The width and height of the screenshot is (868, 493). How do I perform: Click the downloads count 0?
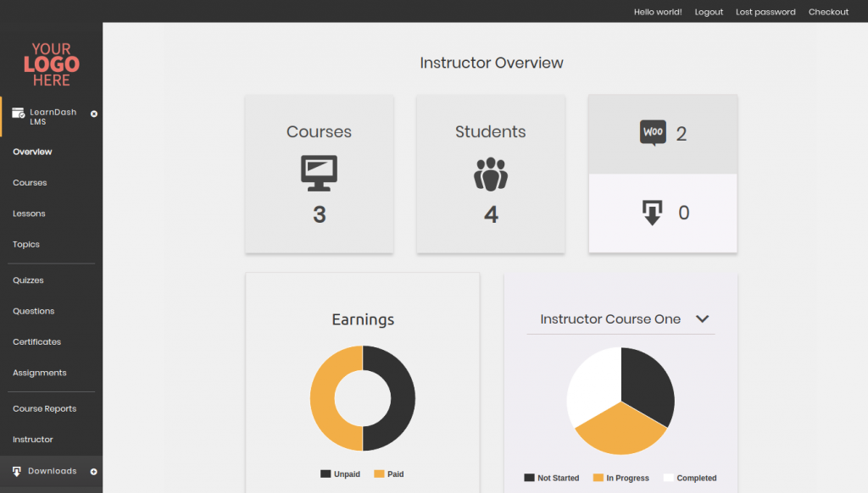[684, 213]
